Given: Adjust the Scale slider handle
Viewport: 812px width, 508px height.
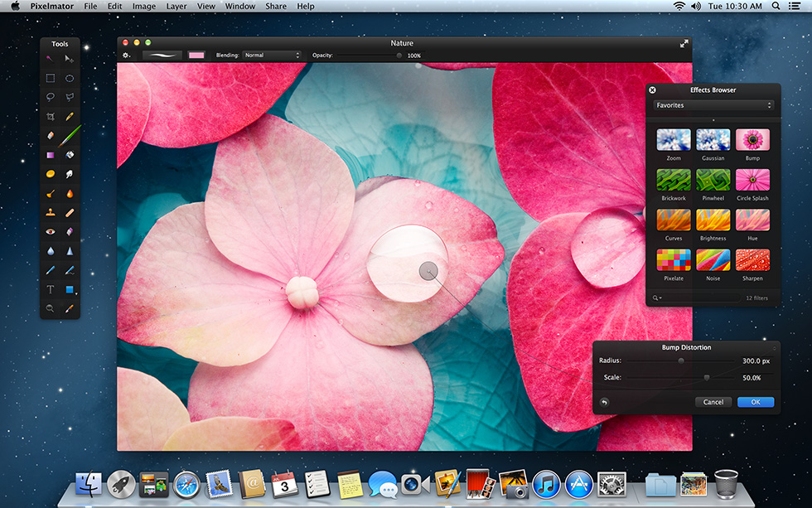Looking at the screenshot, I should pos(706,376).
